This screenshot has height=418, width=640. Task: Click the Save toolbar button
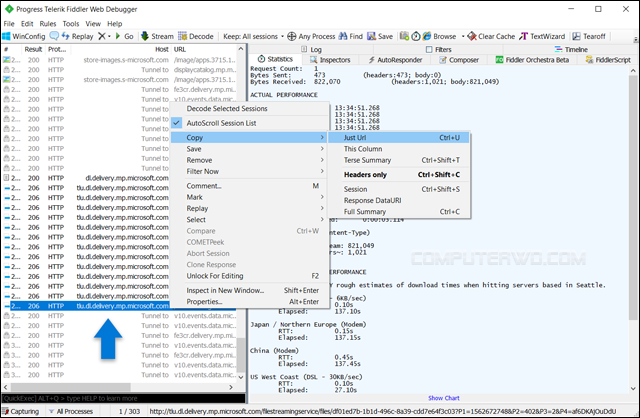pyautogui.click(x=380, y=36)
